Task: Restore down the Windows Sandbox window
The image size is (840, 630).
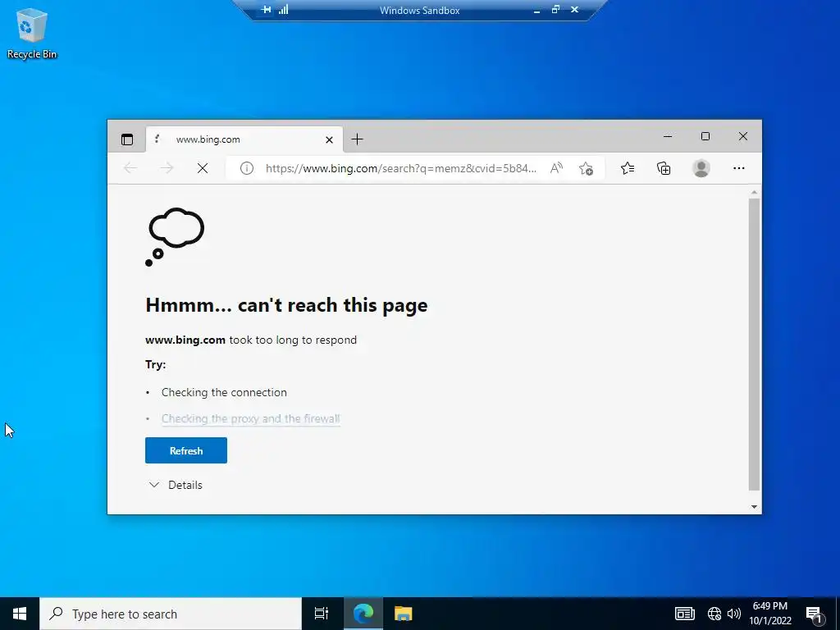Action: tap(555, 10)
